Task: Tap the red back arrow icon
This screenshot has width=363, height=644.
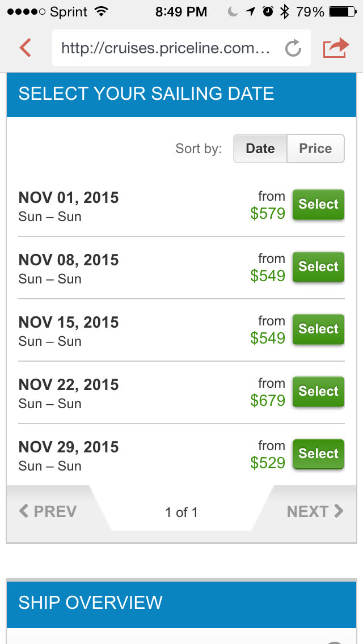Action: point(25,48)
